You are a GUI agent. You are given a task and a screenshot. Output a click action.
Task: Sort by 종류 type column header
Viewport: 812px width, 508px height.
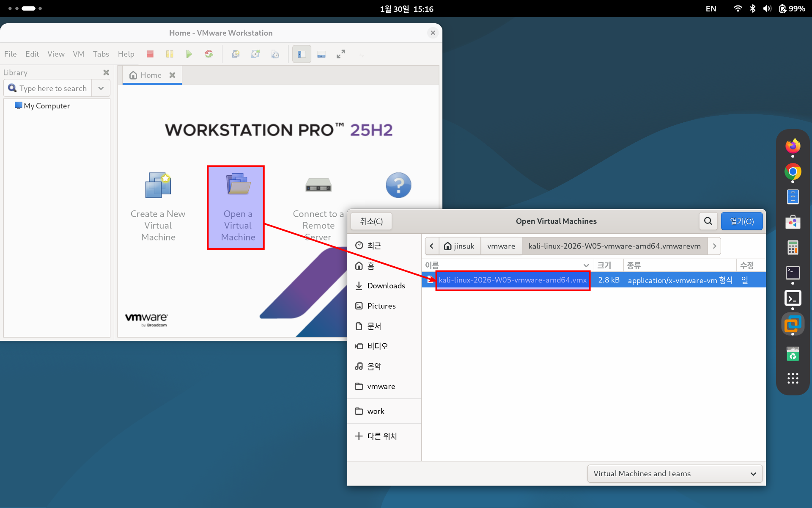680,265
